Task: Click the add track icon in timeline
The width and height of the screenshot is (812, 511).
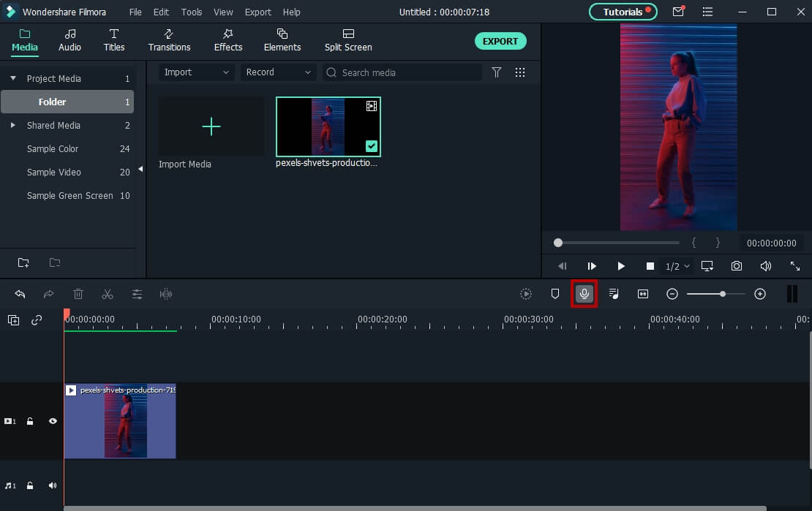Action: point(13,320)
